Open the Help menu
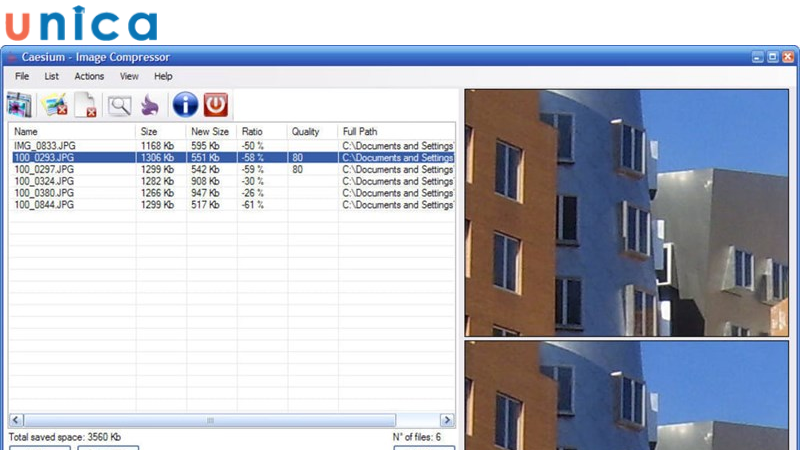The height and width of the screenshot is (450, 800). tap(163, 76)
